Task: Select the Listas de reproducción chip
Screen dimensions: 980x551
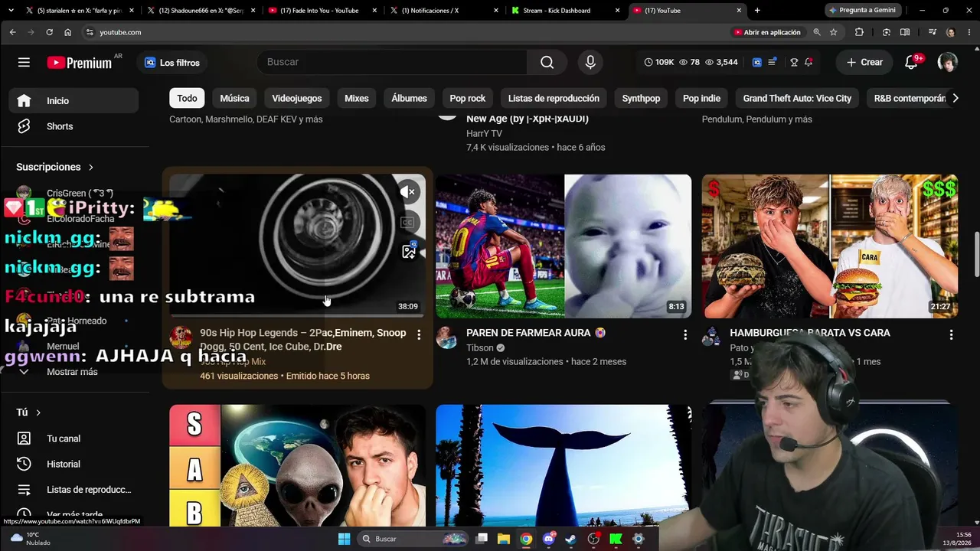Action: [554, 98]
